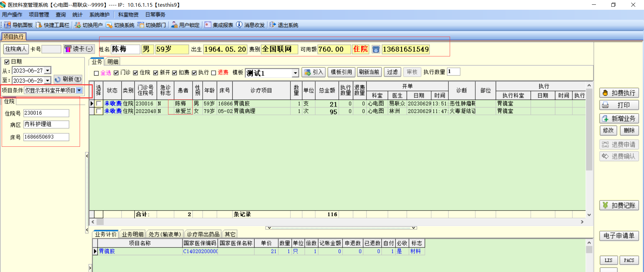Open the 系统维护 menu

99,15
